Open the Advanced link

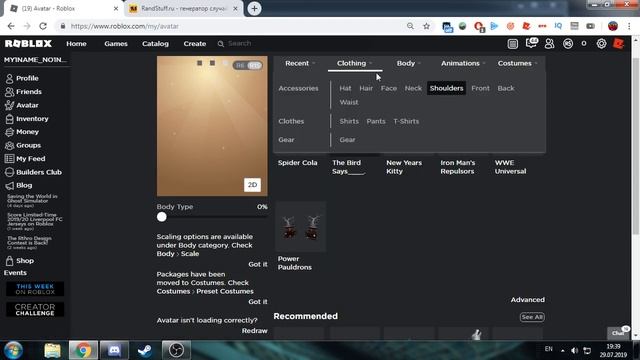(527, 300)
